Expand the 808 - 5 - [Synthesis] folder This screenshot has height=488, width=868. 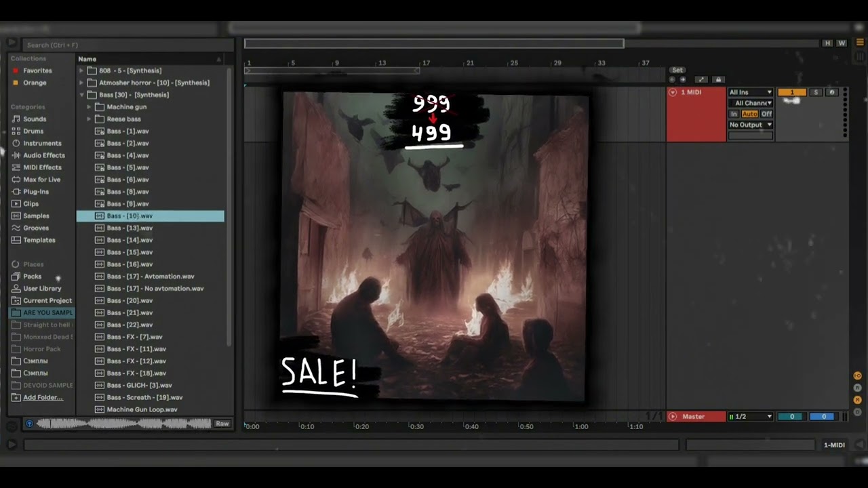tap(81, 70)
